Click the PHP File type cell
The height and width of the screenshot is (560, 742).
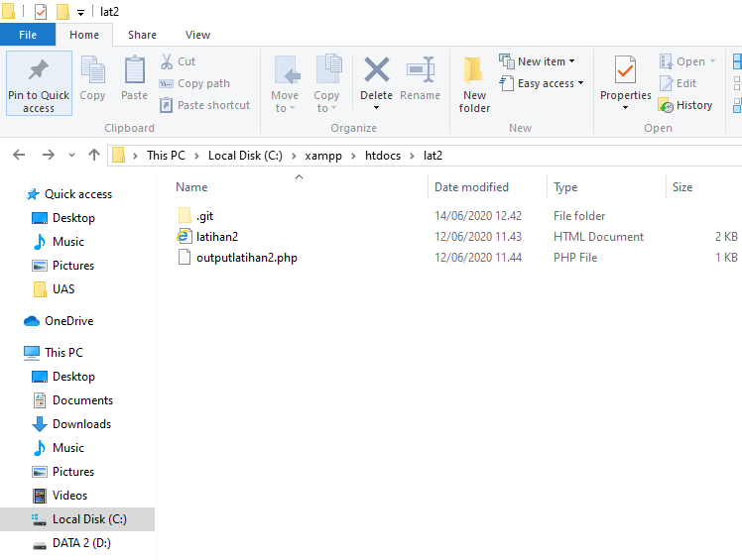pos(575,258)
